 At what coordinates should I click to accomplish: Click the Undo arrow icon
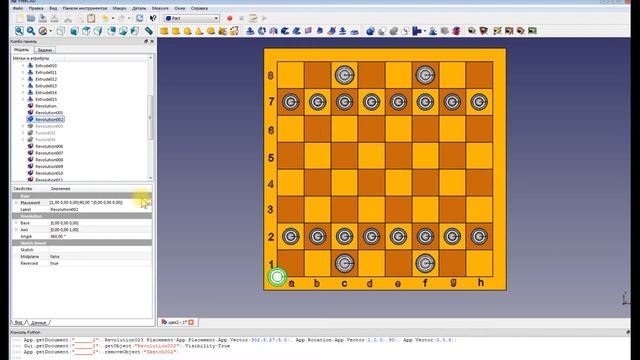[105, 18]
